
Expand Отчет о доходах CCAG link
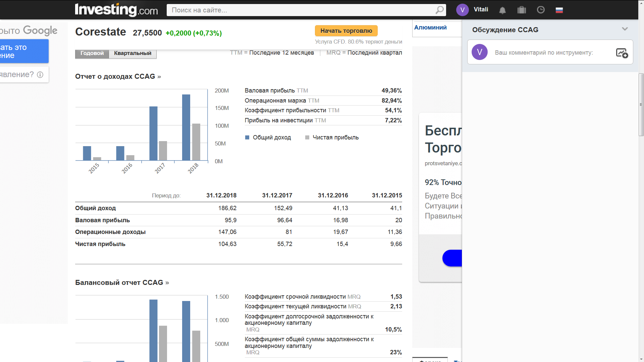point(118,76)
